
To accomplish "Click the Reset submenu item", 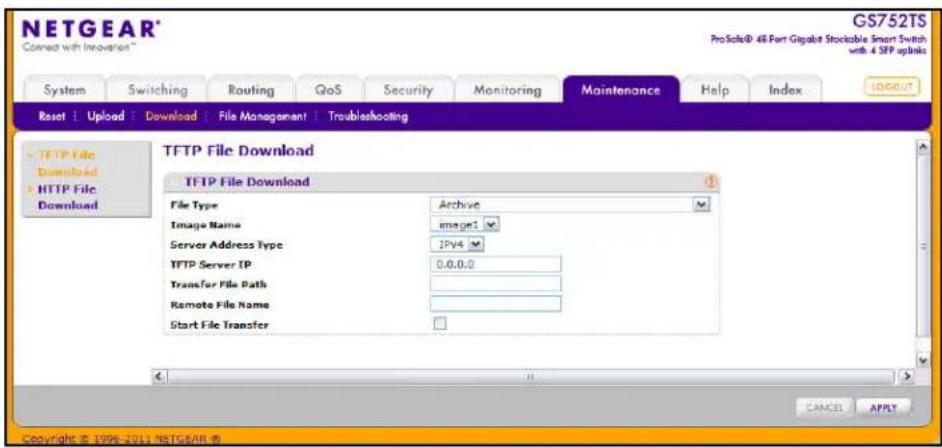I will tap(51, 116).
